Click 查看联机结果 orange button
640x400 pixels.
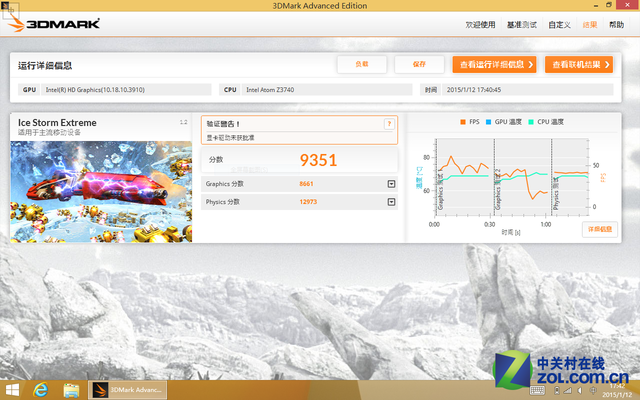579,64
